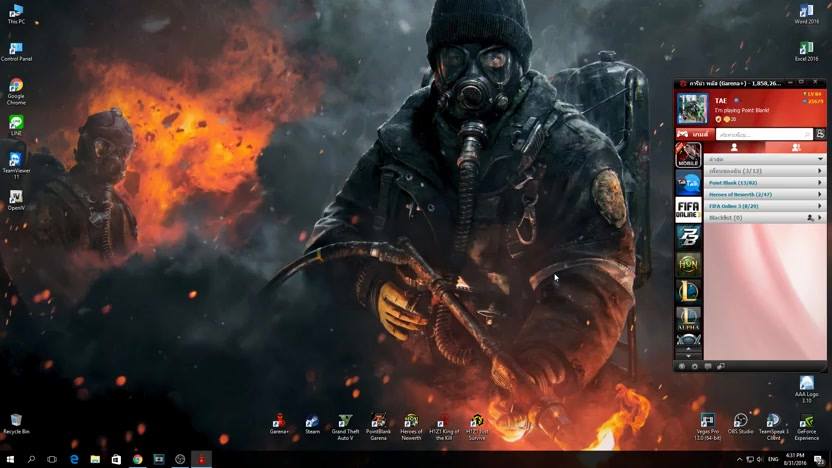
Task: Open Chrome from the taskbar
Action: pos(137,460)
